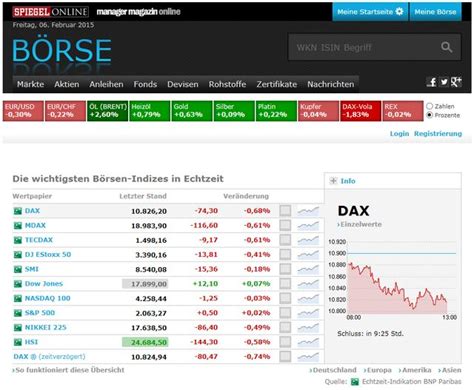Viewport: 474px width, 390px height.
Task: Click the green icon beside Dow Jones
Action: (18, 284)
